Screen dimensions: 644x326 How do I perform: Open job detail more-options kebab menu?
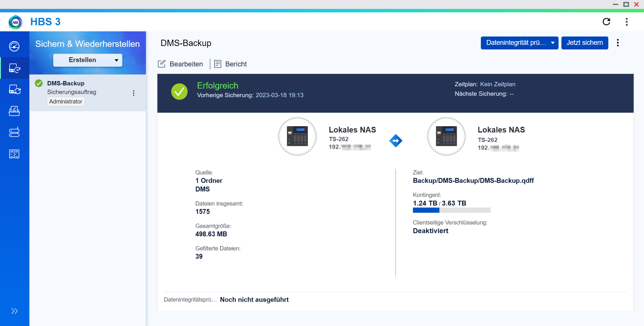tap(618, 43)
